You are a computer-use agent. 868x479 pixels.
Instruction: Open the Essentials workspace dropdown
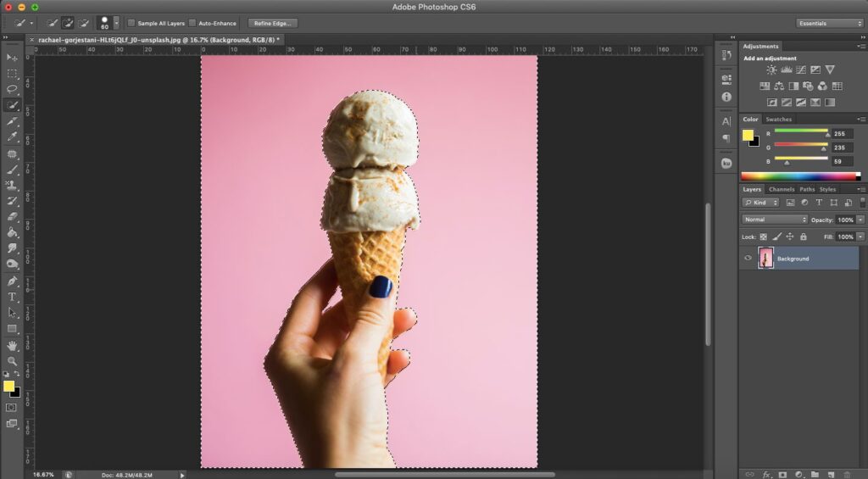click(830, 23)
